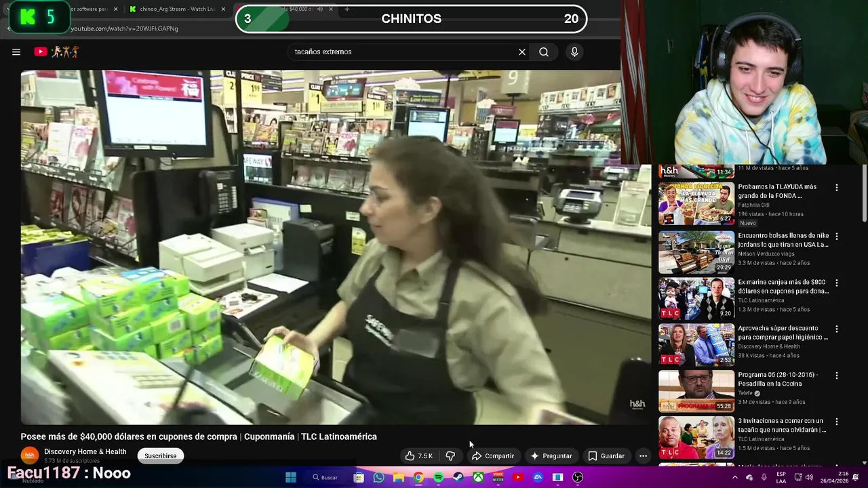Switch to the software para browser tab
This screenshot has width=868, height=488.
[x=88, y=9]
